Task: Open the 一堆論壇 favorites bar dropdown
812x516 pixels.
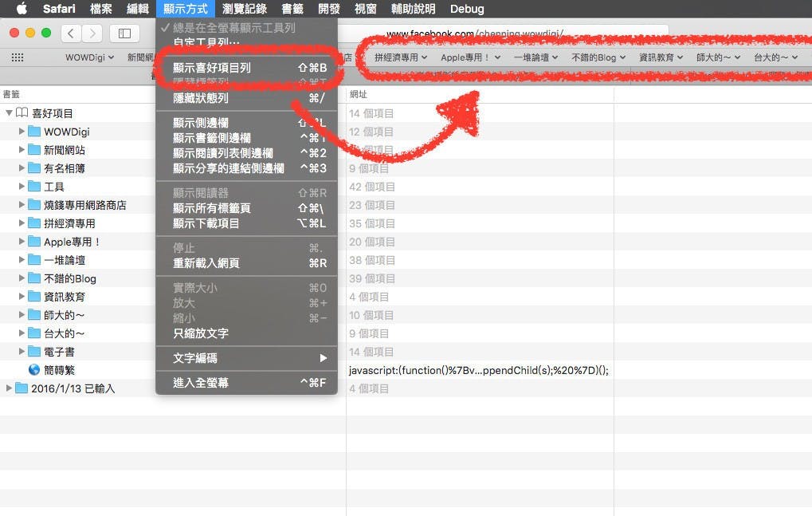Action: click(x=536, y=57)
